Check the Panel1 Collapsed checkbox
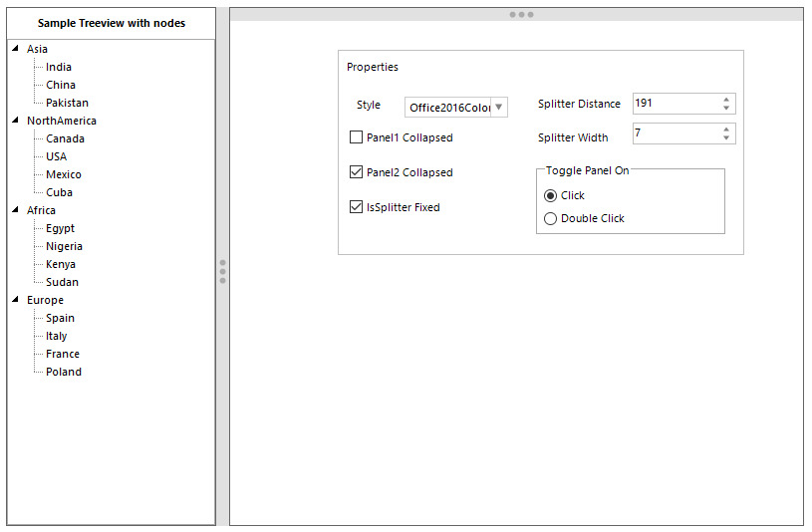 click(357, 137)
